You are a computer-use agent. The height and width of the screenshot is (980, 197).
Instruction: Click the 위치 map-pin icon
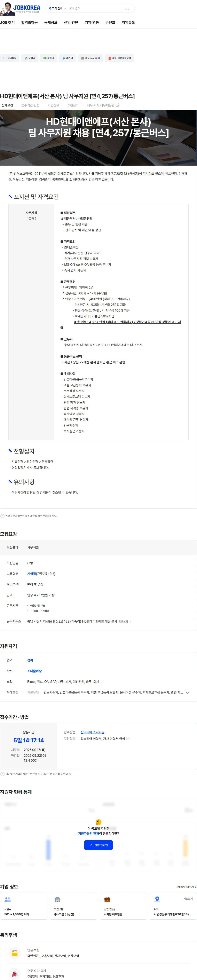[x=157, y=899]
